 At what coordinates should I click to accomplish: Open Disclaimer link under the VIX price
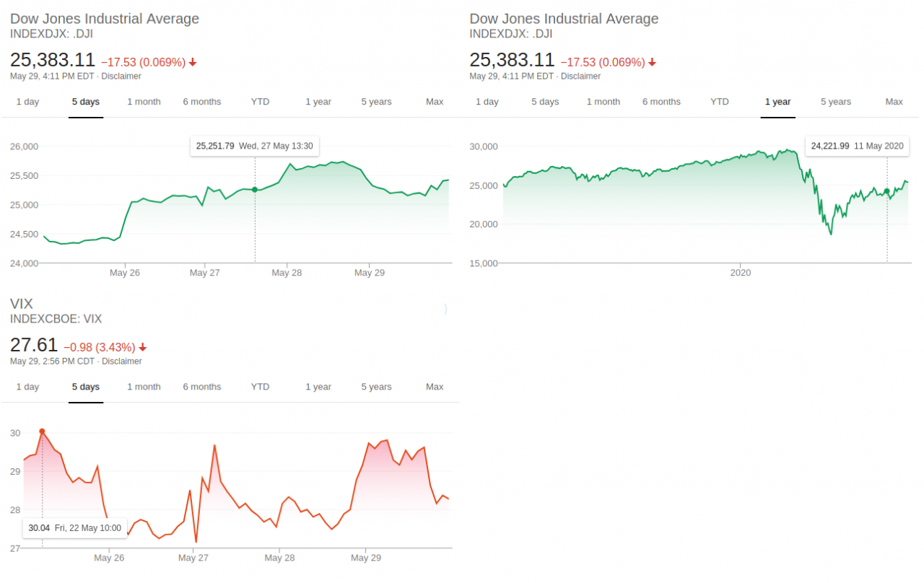click(121, 361)
